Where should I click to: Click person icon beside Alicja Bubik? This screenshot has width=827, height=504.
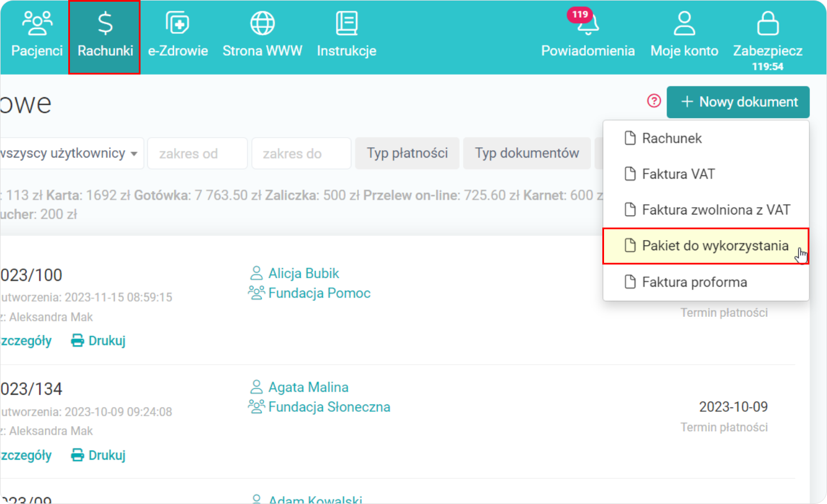[x=257, y=273]
